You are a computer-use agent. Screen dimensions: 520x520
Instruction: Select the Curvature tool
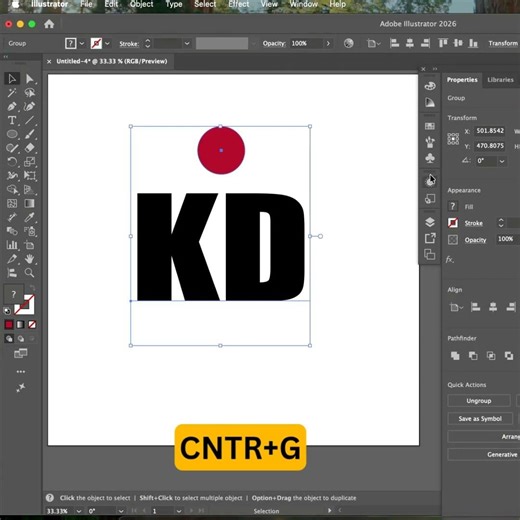29,107
